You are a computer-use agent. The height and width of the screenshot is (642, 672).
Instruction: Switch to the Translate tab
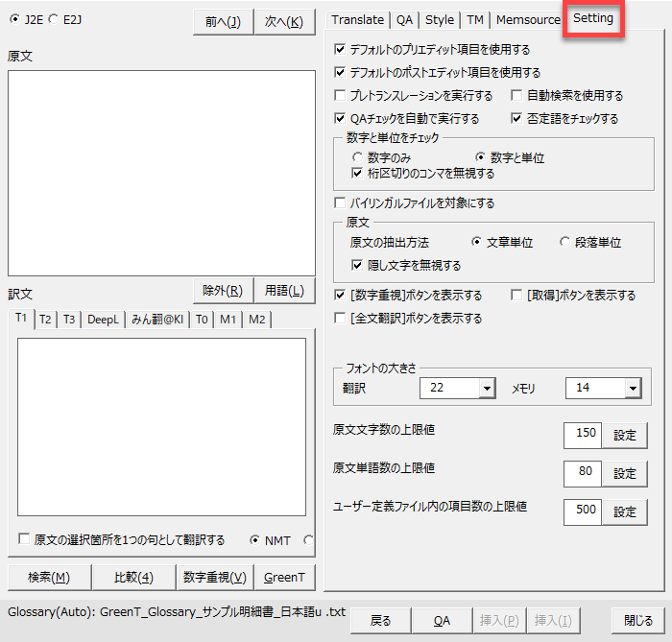pyautogui.click(x=357, y=19)
